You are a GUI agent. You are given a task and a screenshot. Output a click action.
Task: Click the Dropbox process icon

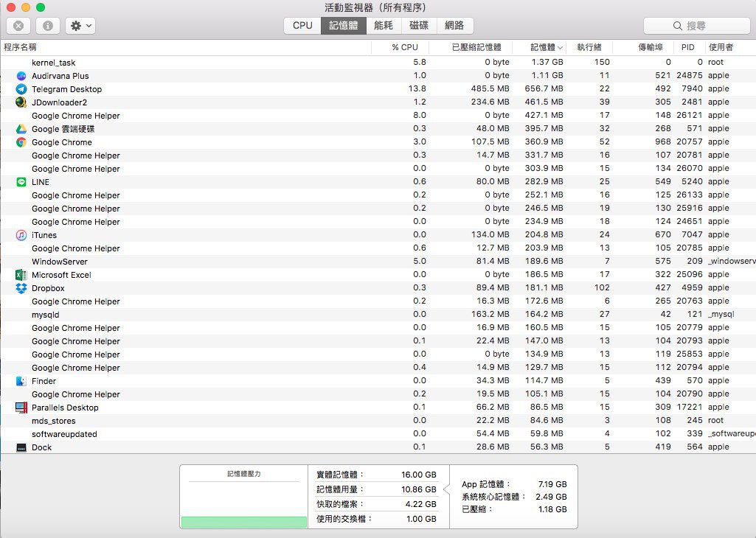[x=21, y=288]
